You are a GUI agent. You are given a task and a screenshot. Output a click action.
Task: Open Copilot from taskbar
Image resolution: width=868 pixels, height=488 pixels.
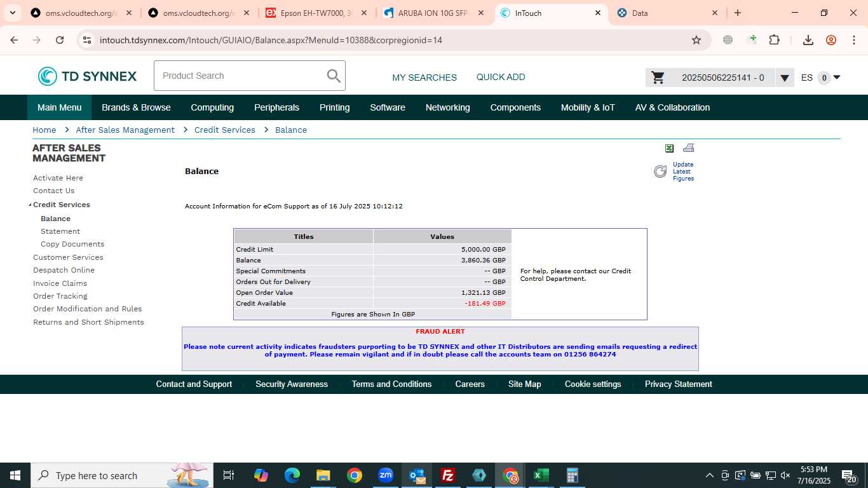pos(261,475)
